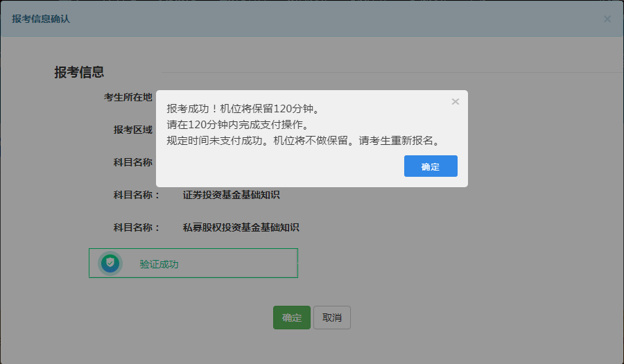The width and height of the screenshot is (624, 364).
Task: Select the 报考区域 field label
Action: pyautogui.click(x=133, y=130)
